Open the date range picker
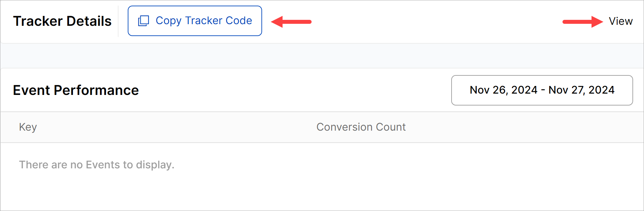Screen dimensions: 644x211 [542, 90]
